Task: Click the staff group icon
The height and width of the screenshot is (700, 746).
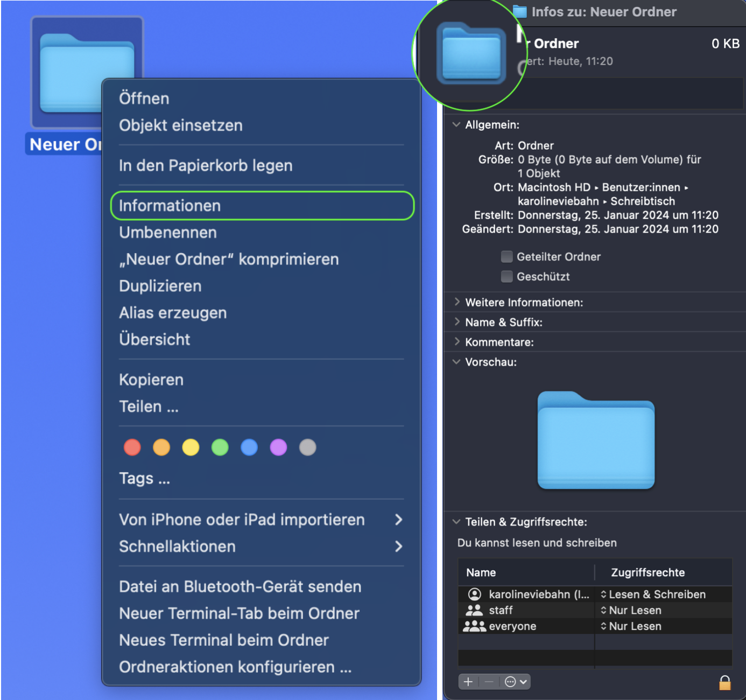Action: pyautogui.click(x=474, y=610)
